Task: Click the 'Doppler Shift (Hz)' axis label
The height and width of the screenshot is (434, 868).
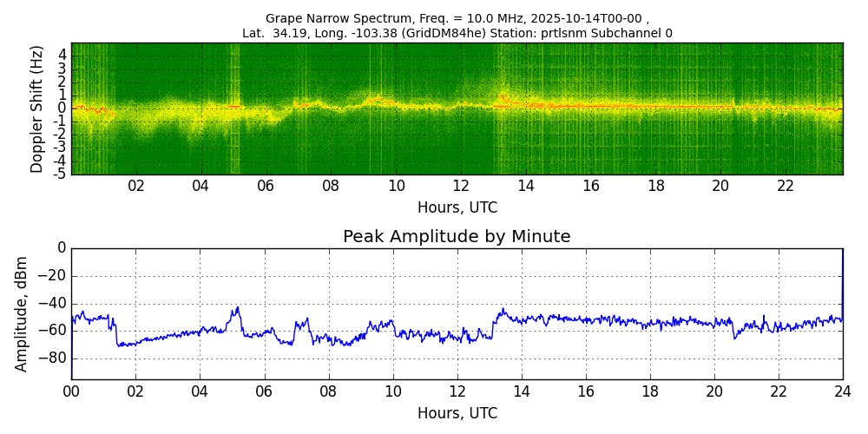Action: (36, 108)
